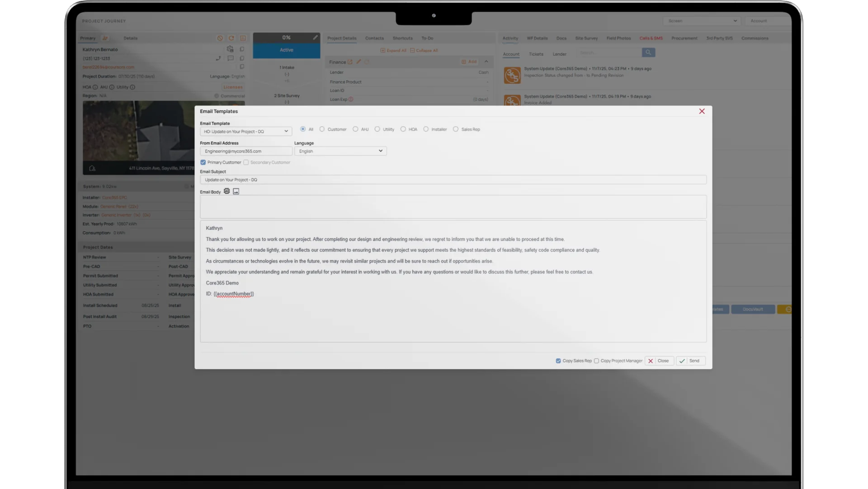Copy the customer email address
Image resolution: width=868 pixels, height=489 pixels.
tap(242, 67)
